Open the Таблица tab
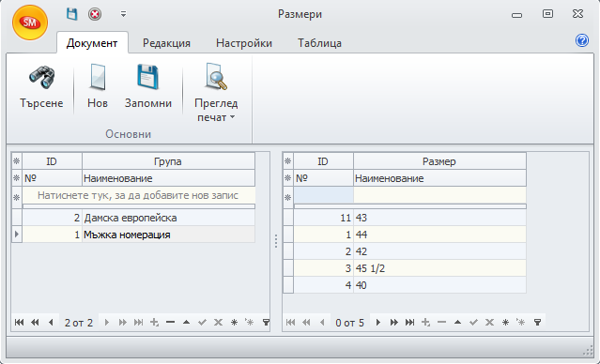This screenshot has width=600, height=364. click(319, 43)
